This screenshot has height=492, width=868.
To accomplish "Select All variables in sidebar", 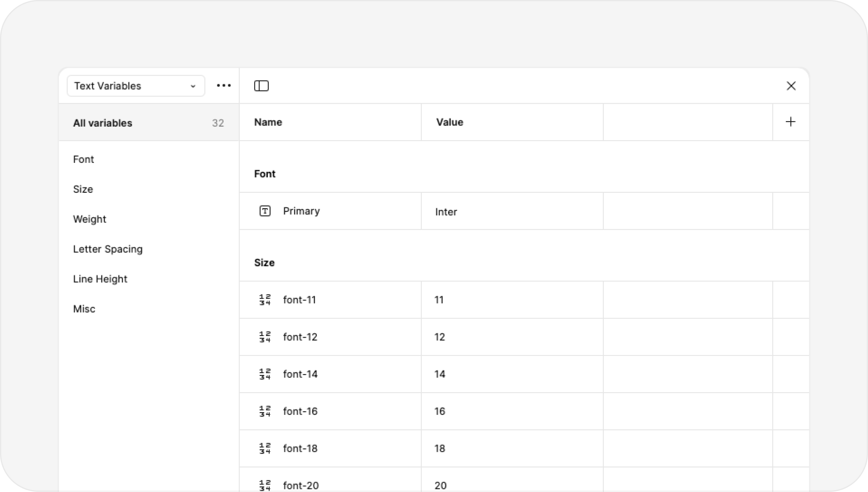I will 103,123.
